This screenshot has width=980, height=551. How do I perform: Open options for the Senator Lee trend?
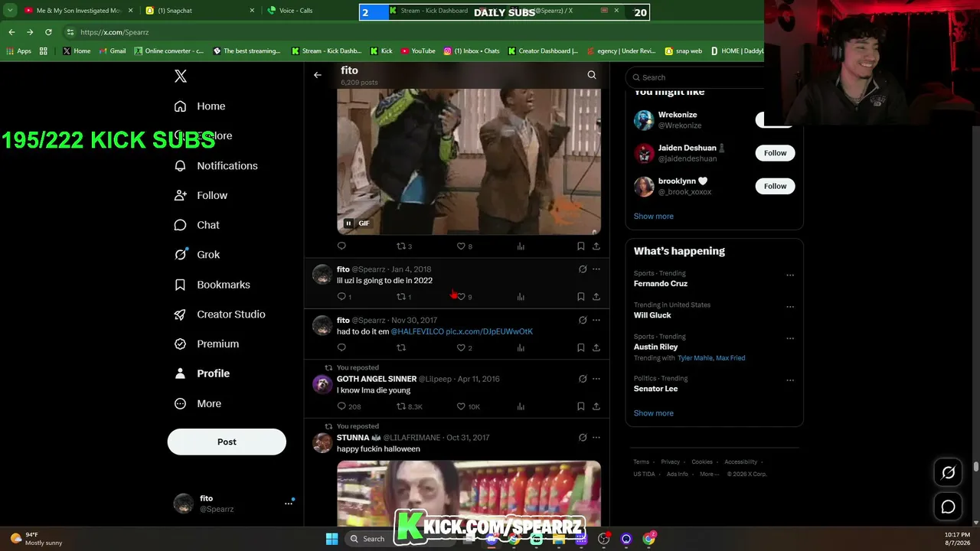tap(790, 380)
